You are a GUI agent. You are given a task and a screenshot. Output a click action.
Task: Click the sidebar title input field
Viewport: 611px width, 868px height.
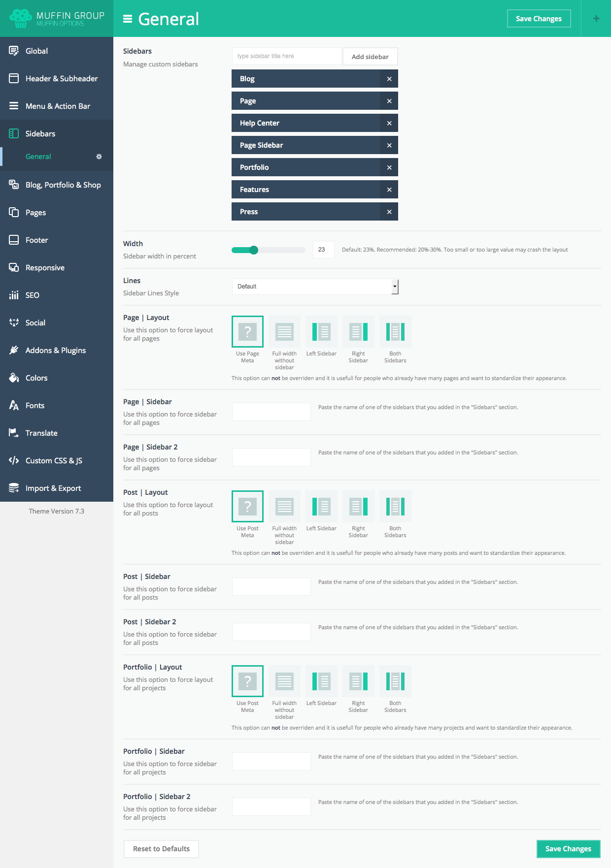[x=286, y=56]
